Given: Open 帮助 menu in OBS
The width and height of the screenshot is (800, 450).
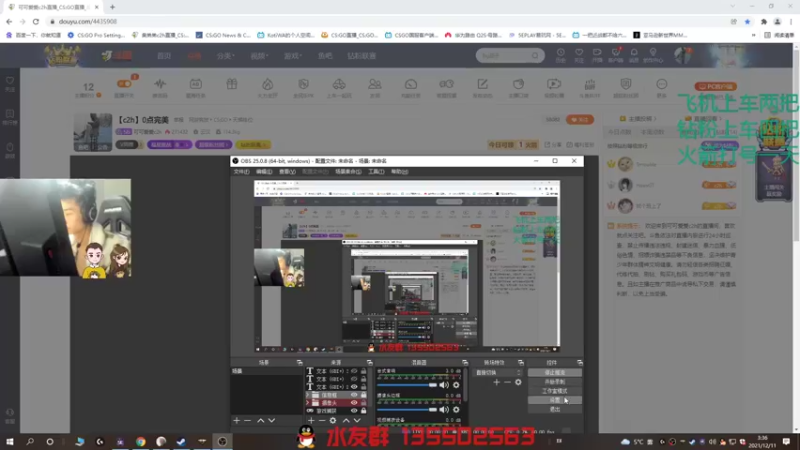Looking at the screenshot, I should coord(399,171).
